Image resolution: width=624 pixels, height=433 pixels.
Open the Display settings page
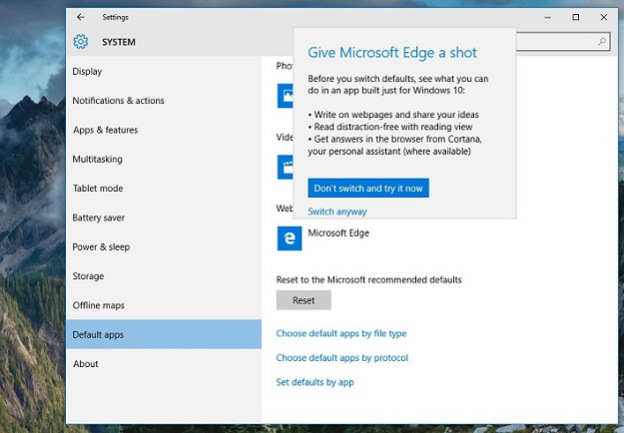87,72
